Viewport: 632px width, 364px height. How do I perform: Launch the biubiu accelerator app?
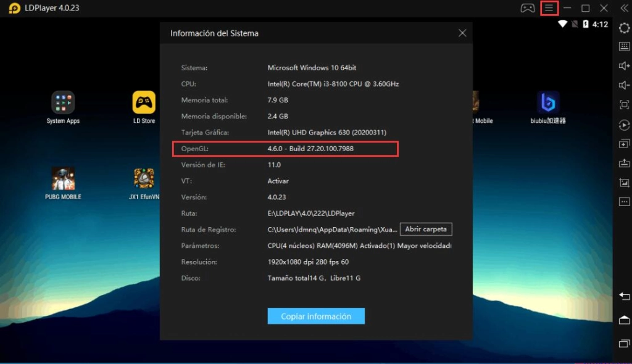pos(548,107)
